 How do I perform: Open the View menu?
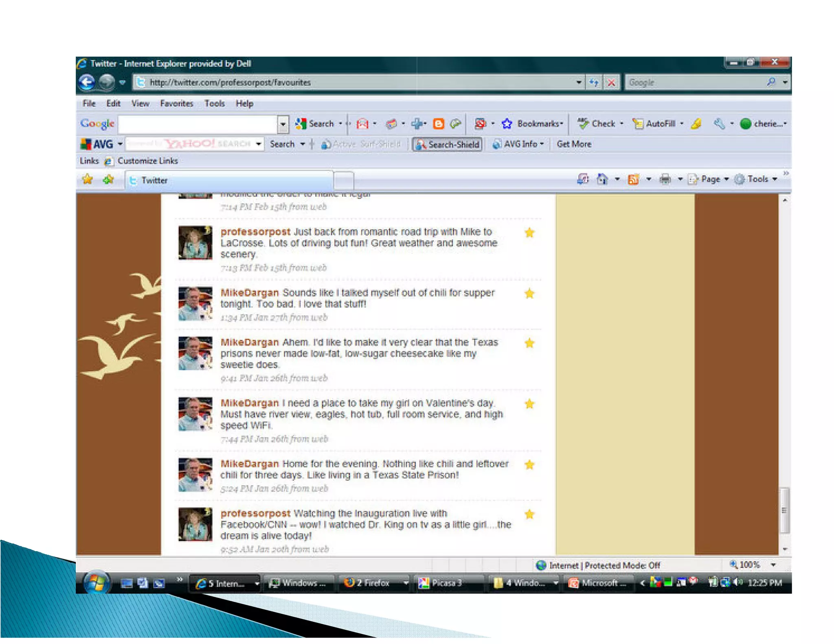(x=140, y=103)
